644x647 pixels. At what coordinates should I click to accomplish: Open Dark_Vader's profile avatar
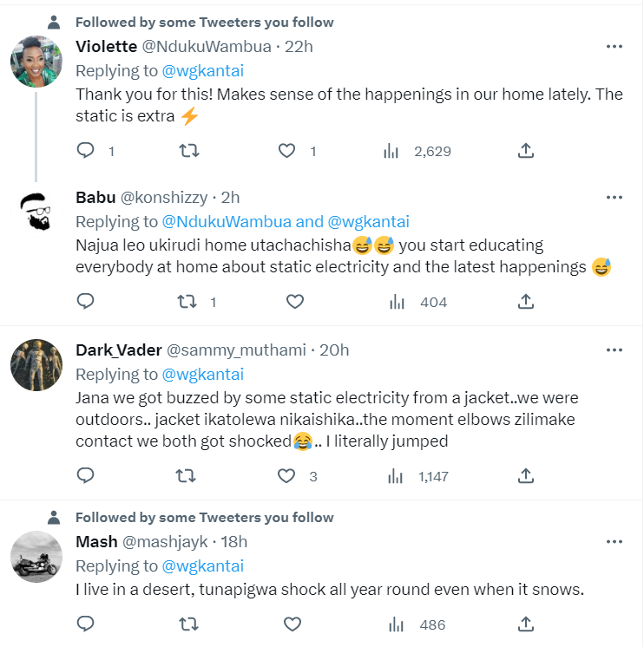click(x=36, y=365)
